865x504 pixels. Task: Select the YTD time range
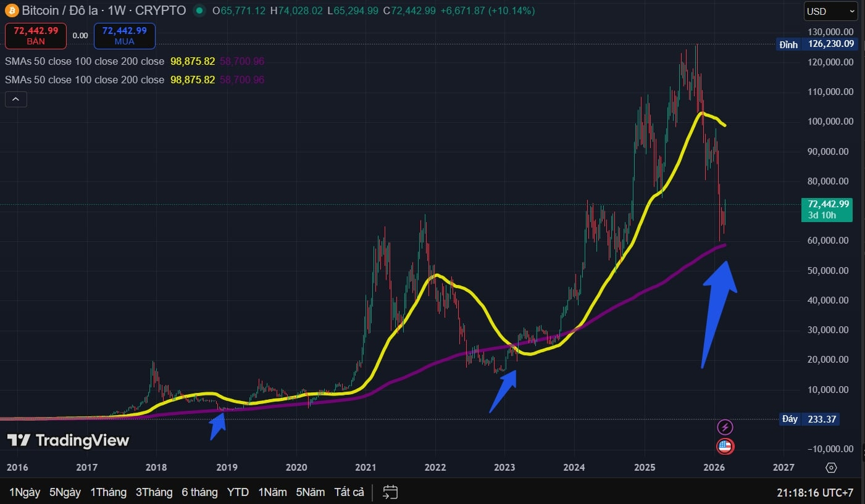[x=238, y=492]
